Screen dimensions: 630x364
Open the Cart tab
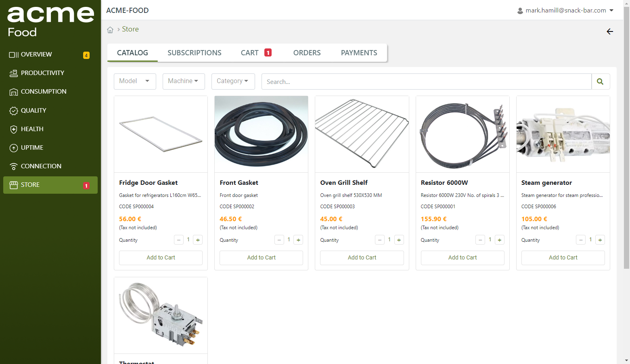click(256, 53)
